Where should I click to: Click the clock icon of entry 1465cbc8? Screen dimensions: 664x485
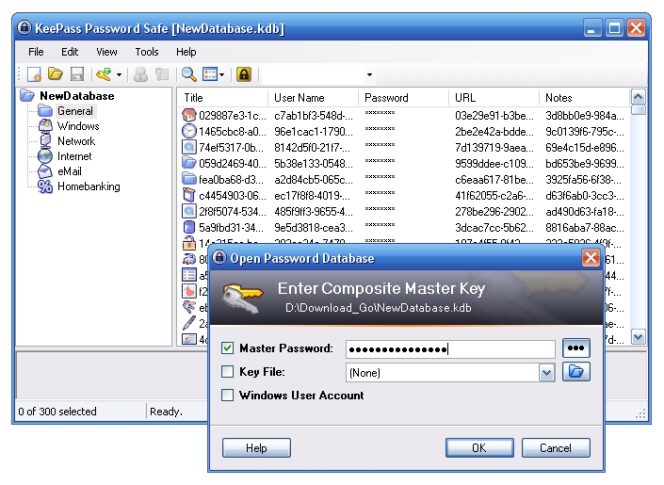(x=189, y=131)
